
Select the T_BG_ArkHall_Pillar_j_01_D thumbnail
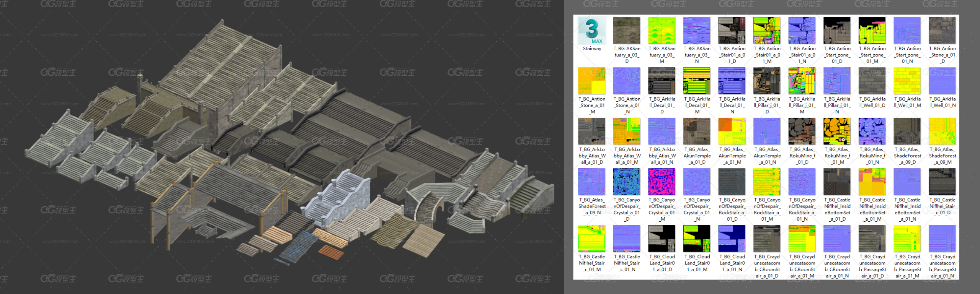(x=767, y=81)
